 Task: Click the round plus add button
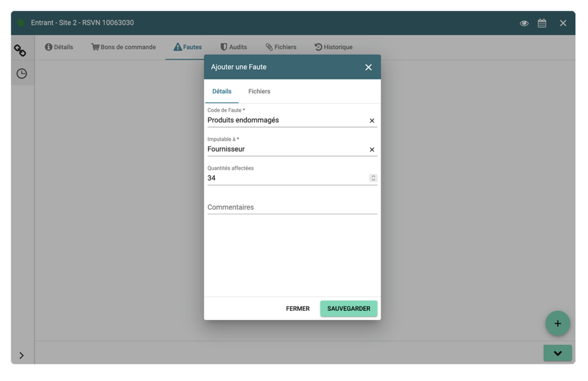[x=558, y=323]
